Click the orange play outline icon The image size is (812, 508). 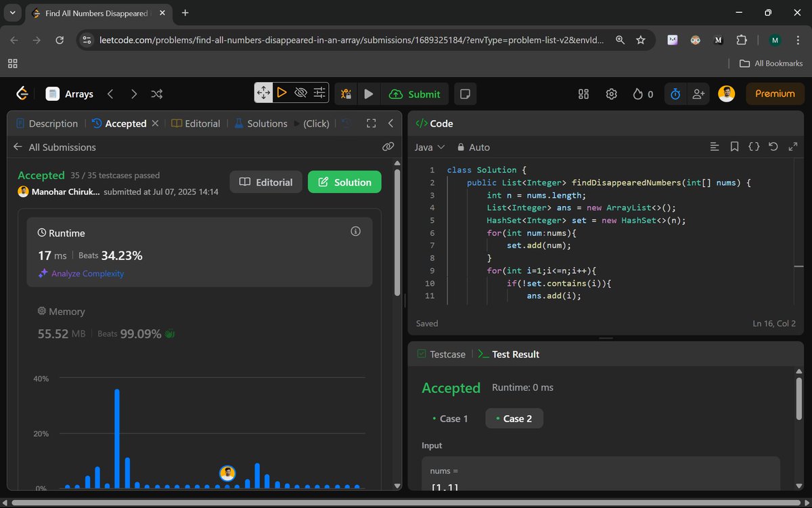pos(282,93)
